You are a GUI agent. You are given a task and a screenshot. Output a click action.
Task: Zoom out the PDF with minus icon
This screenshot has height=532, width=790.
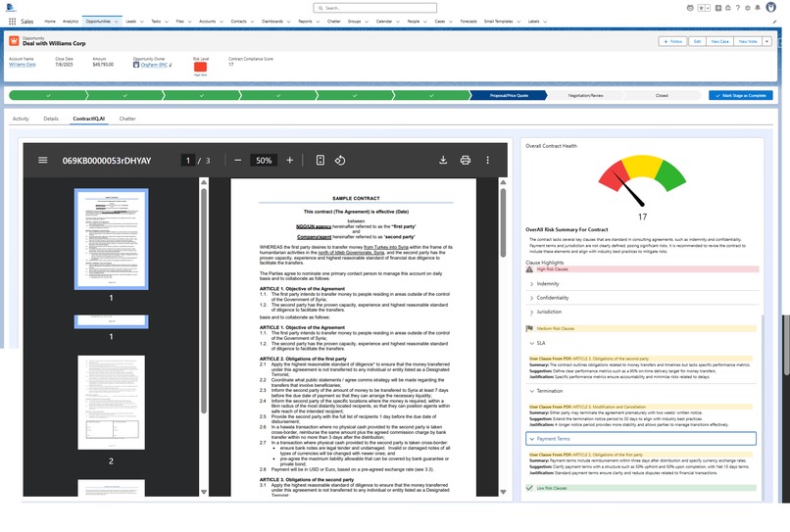click(238, 161)
